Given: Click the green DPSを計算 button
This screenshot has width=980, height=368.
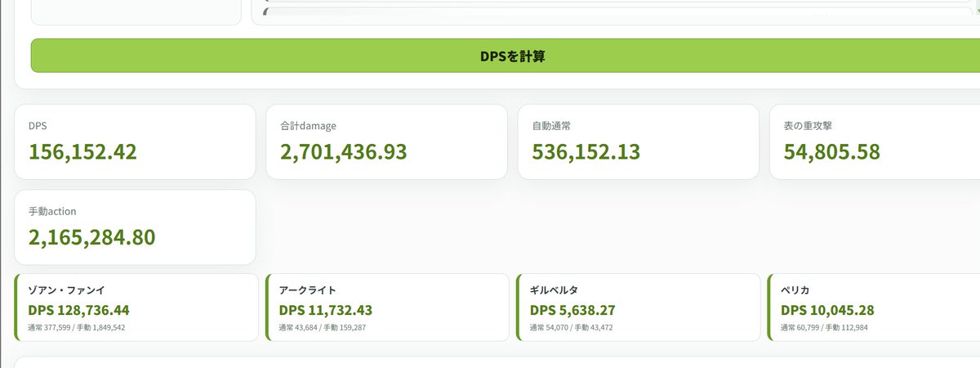Looking at the screenshot, I should coord(506,56).
